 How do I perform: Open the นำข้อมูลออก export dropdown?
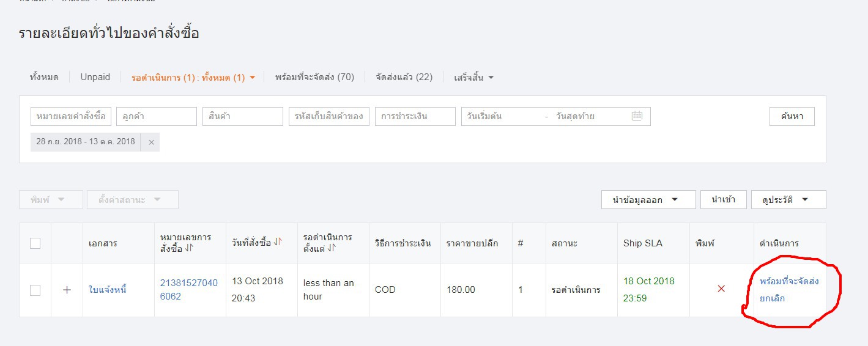[648, 200]
